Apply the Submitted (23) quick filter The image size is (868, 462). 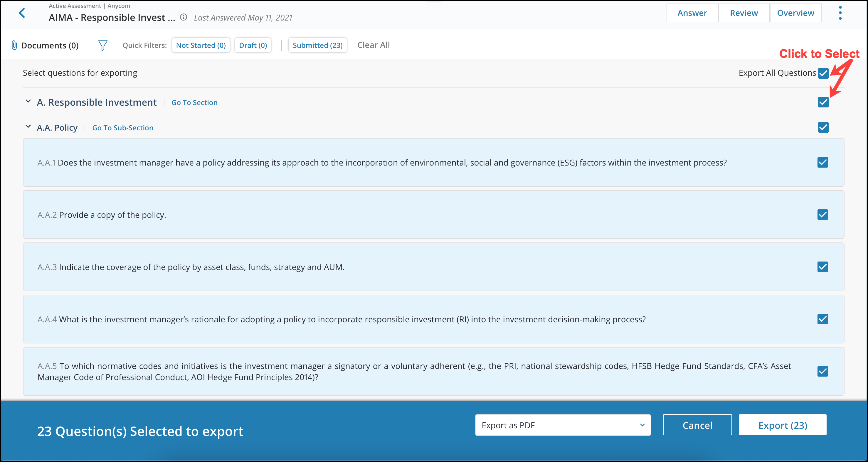click(317, 45)
